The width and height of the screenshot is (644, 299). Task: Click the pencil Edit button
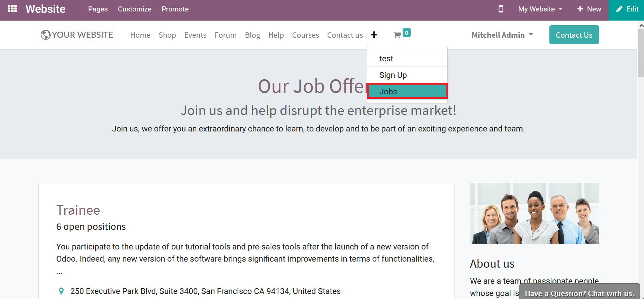627,9
